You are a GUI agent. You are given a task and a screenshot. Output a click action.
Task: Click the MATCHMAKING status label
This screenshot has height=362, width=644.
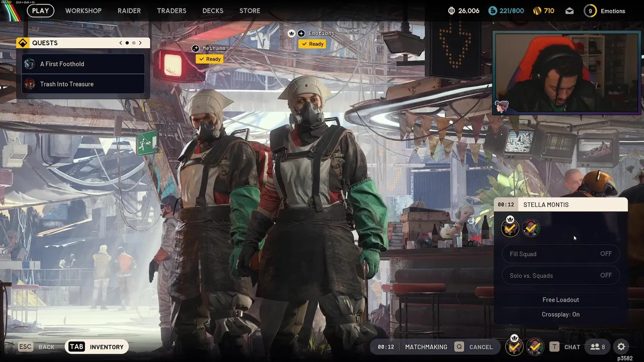(x=426, y=347)
